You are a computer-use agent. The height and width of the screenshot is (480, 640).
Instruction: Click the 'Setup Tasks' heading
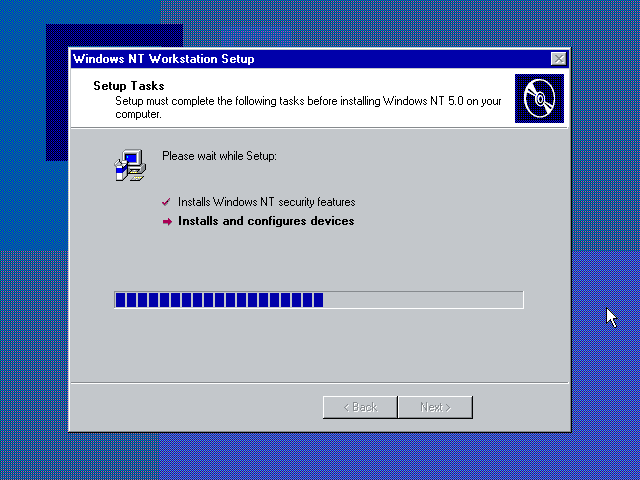click(x=129, y=86)
